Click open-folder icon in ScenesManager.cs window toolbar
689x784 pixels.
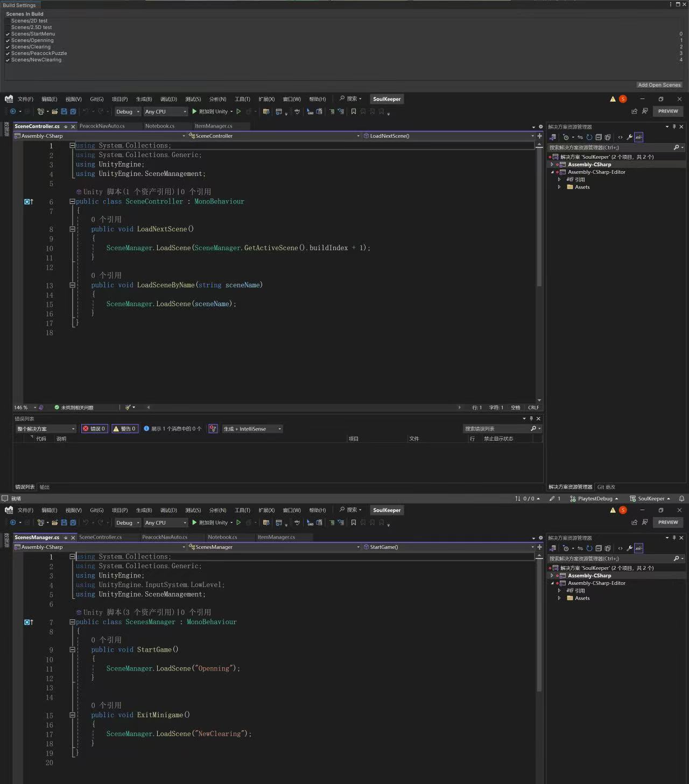pos(54,522)
